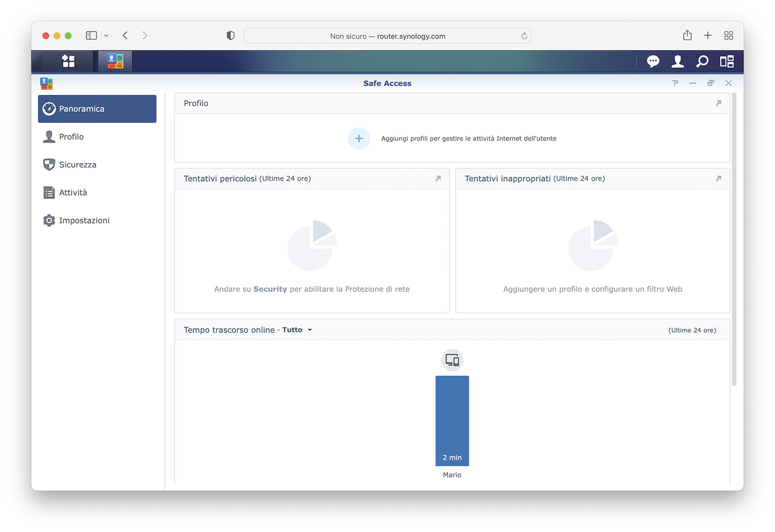This screenshot has width=775, height=532.
Task: Open a new Safari tab with plus
Action: pos(708,35)
